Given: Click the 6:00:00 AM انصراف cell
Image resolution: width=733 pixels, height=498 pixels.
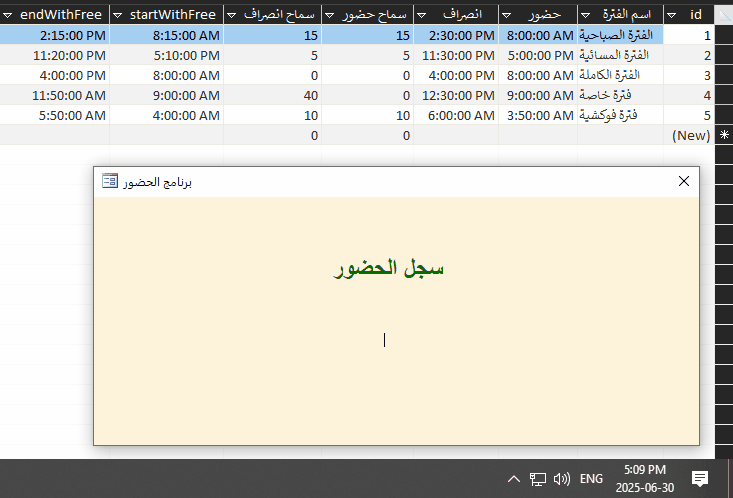Looking at the screenshot, I should pyautogui.click(x=456, y=115).
